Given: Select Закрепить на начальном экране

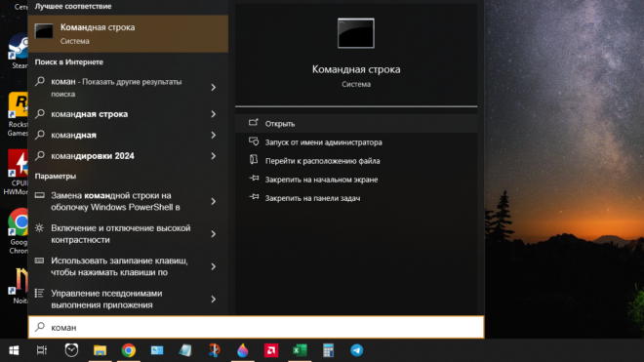Looking at the screenshot, I should point(356,180).
